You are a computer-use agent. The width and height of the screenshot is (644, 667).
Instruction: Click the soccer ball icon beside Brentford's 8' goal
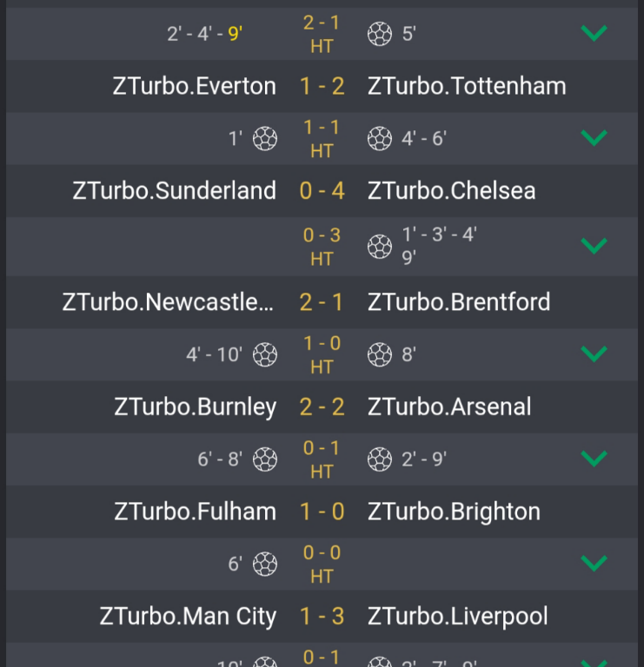(380, 354)
